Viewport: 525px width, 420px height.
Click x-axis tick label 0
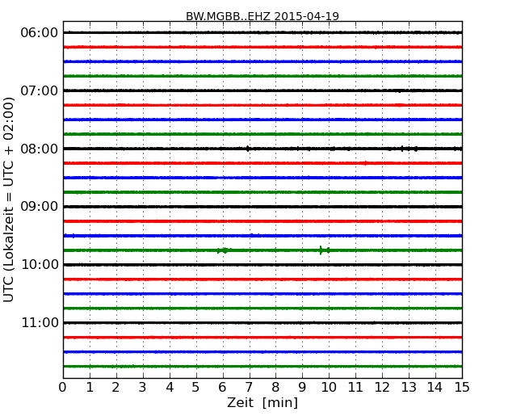click(63, 388)
